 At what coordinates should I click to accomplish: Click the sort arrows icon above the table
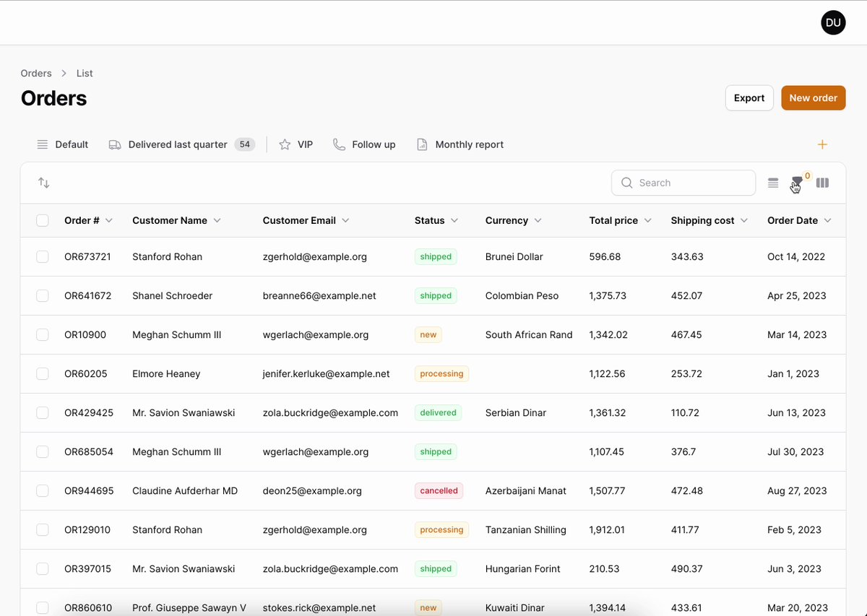click(44, 183)
